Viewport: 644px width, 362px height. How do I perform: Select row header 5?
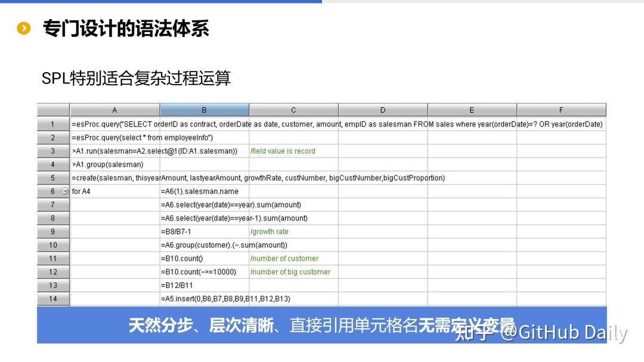click(x=53, y=178)
